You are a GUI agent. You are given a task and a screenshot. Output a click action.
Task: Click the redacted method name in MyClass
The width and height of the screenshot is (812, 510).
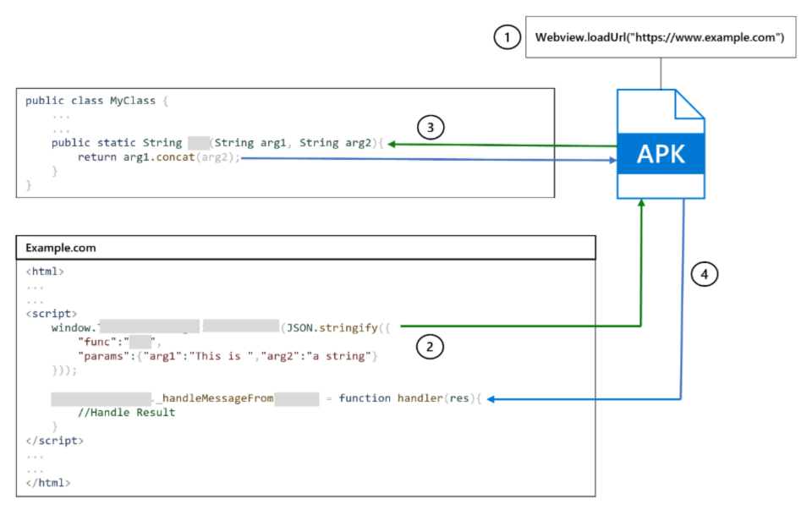pyautogui.click(x=198, y=142)
